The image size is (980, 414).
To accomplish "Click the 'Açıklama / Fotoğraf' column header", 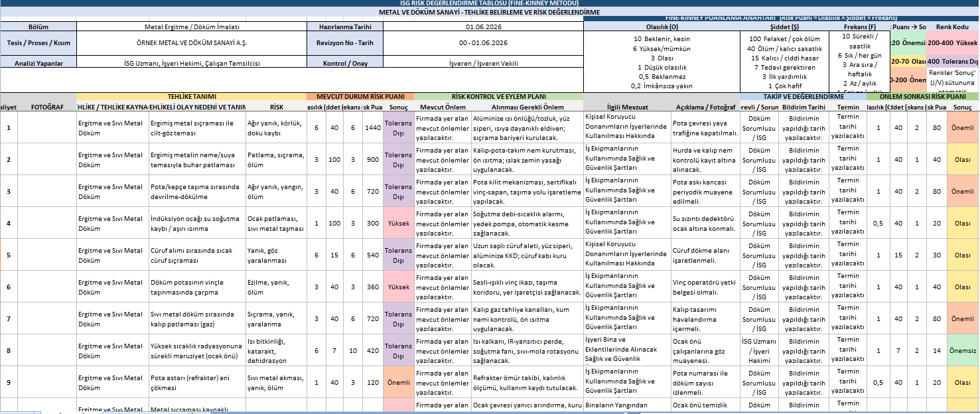I will tap(705, 106).
